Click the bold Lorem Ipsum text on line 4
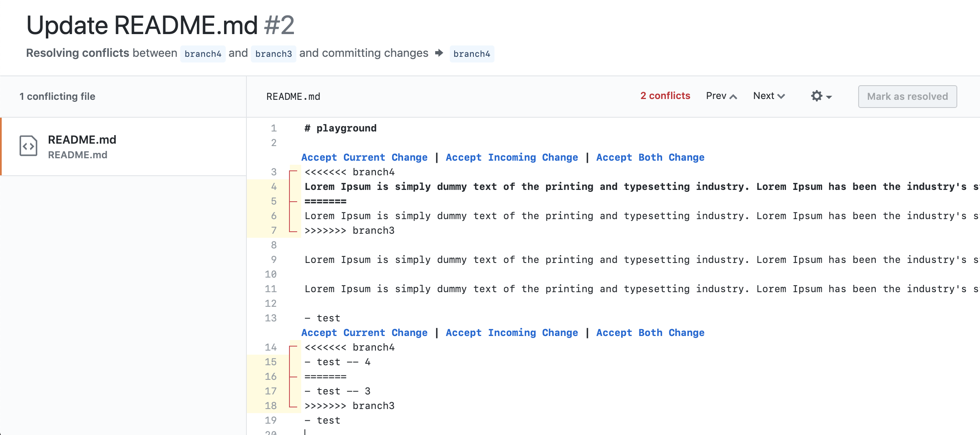The width and height of the screenshot is (980, 435). 642,187
